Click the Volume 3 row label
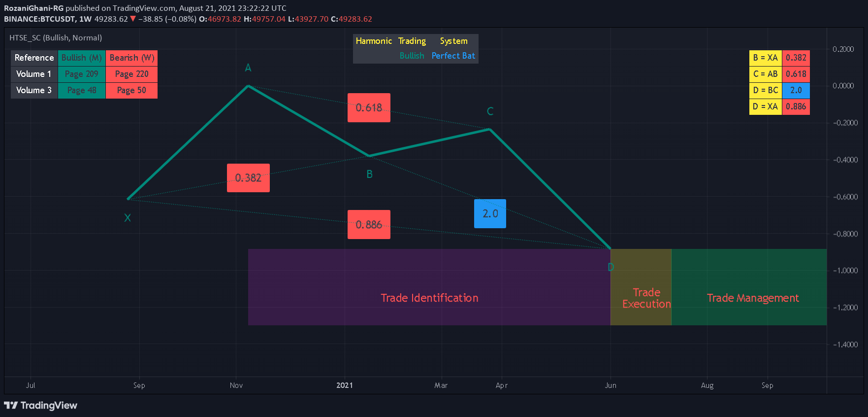The width and height of the screenshot is (868, 417). (34, 90)
